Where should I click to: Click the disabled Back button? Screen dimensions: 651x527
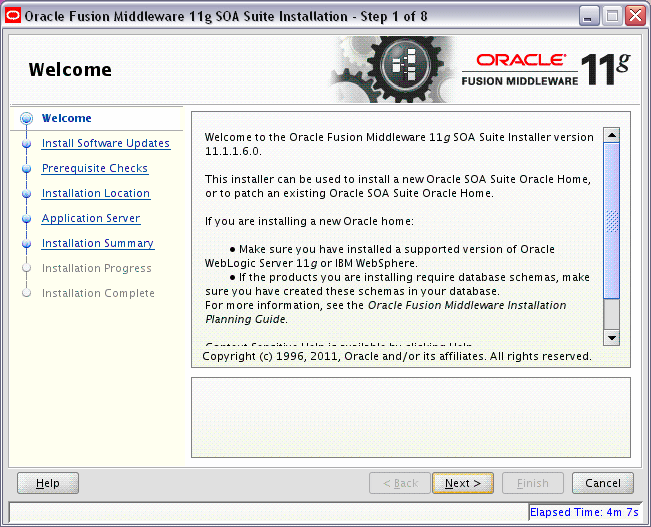pos(399,483)
